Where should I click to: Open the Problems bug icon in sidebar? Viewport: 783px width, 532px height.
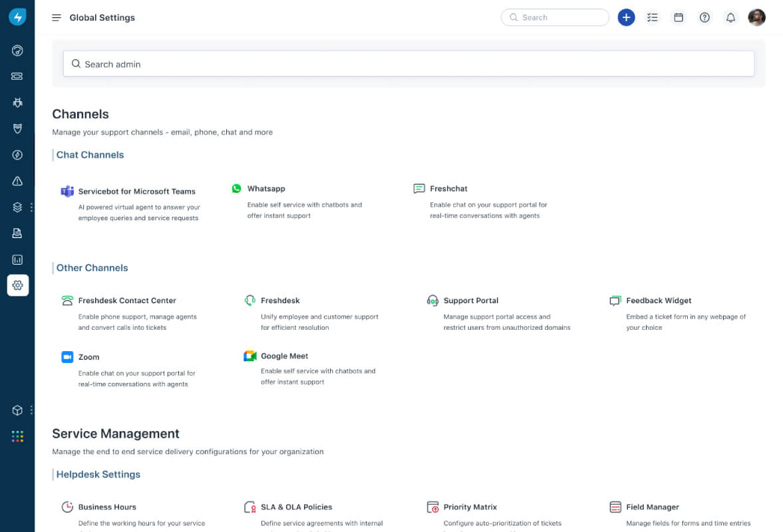pos(17,102)
